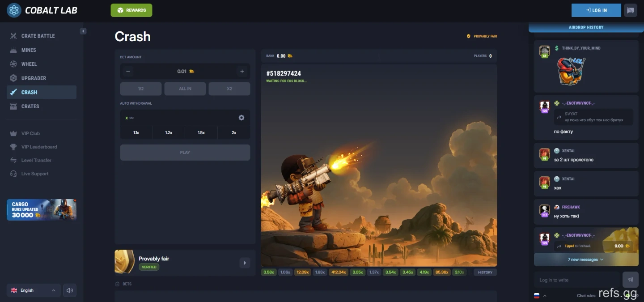Open the Crates section

coord(42,106)
